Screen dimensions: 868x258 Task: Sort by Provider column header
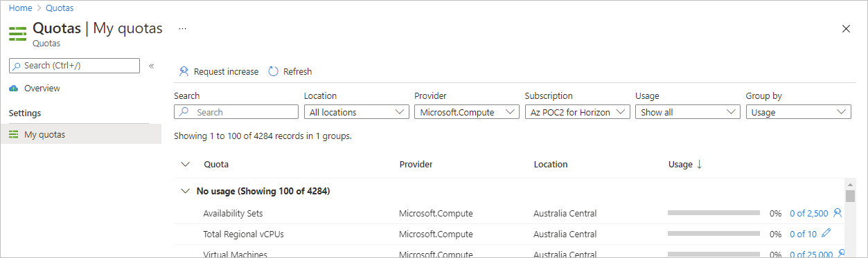click(416, 165)
